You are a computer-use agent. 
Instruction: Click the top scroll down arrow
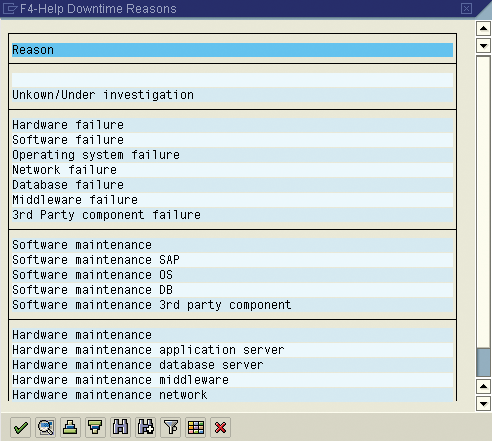(483, 45)
